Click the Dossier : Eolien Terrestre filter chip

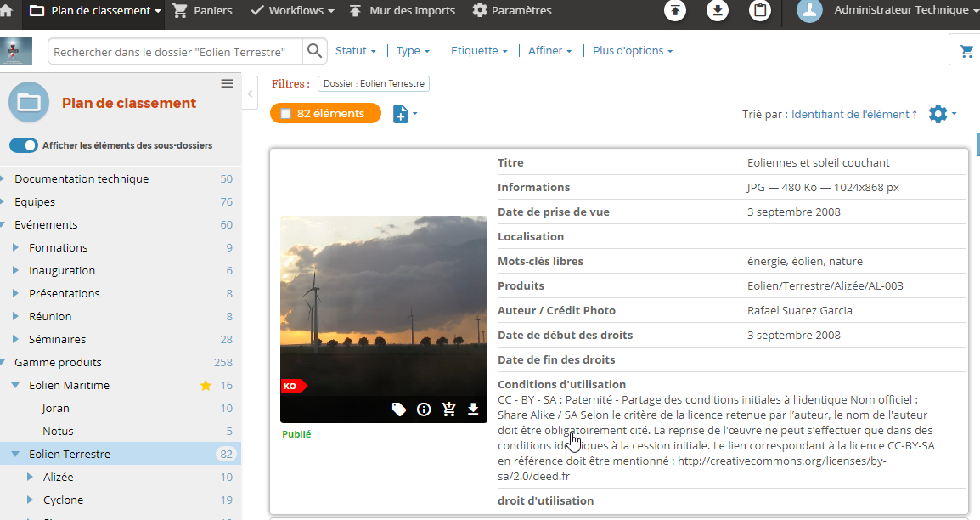[x=374, y=84]
